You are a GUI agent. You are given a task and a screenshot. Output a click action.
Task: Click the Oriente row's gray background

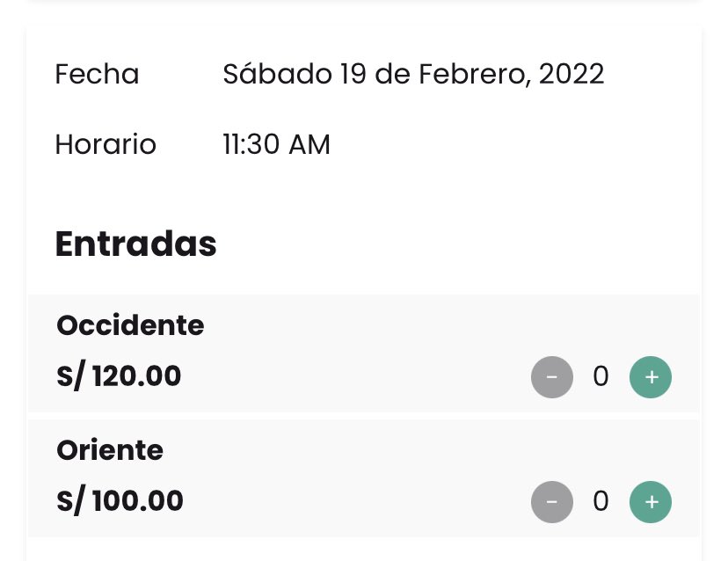(x=369, y=477)
